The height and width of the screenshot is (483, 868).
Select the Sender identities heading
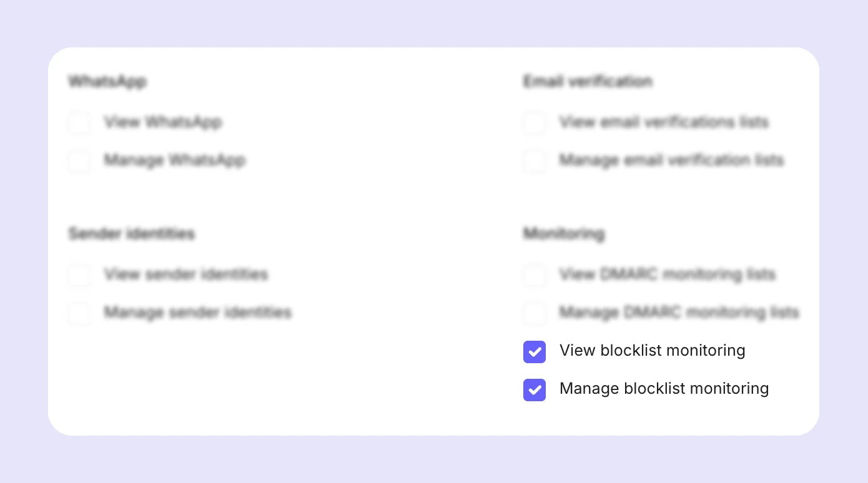131,234
